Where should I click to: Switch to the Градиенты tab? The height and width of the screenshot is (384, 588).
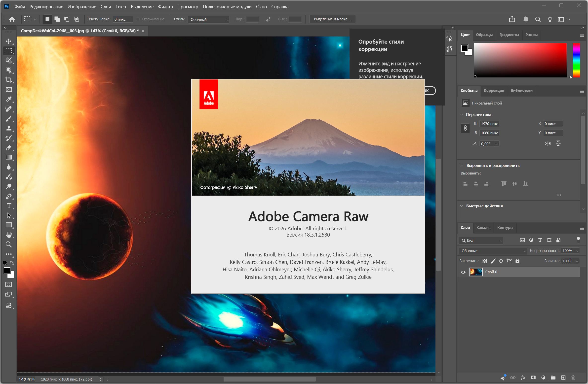coord(509,35)
